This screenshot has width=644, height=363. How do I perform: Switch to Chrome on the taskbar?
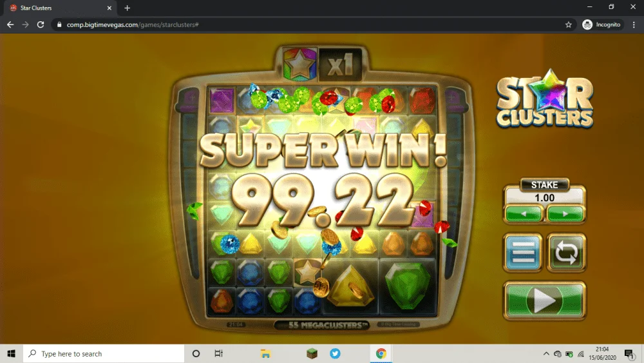pyautogui.click(x=381, y=353)
